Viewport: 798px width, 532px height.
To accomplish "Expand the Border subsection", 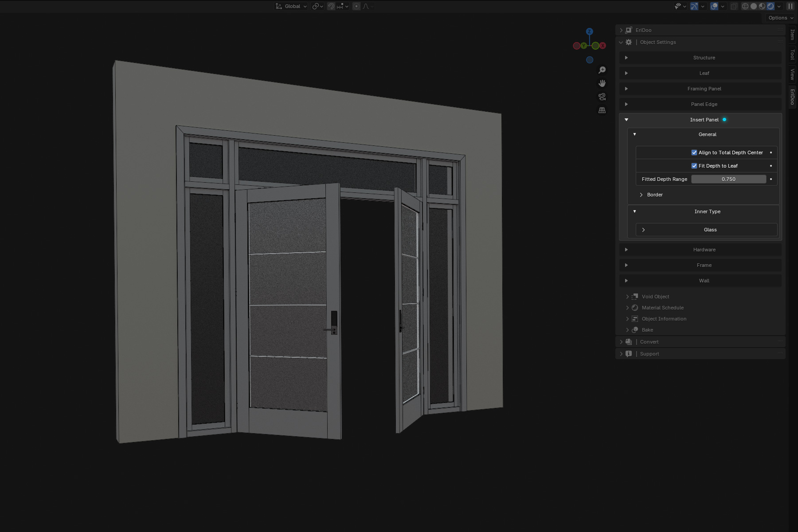I will (654, 195).
